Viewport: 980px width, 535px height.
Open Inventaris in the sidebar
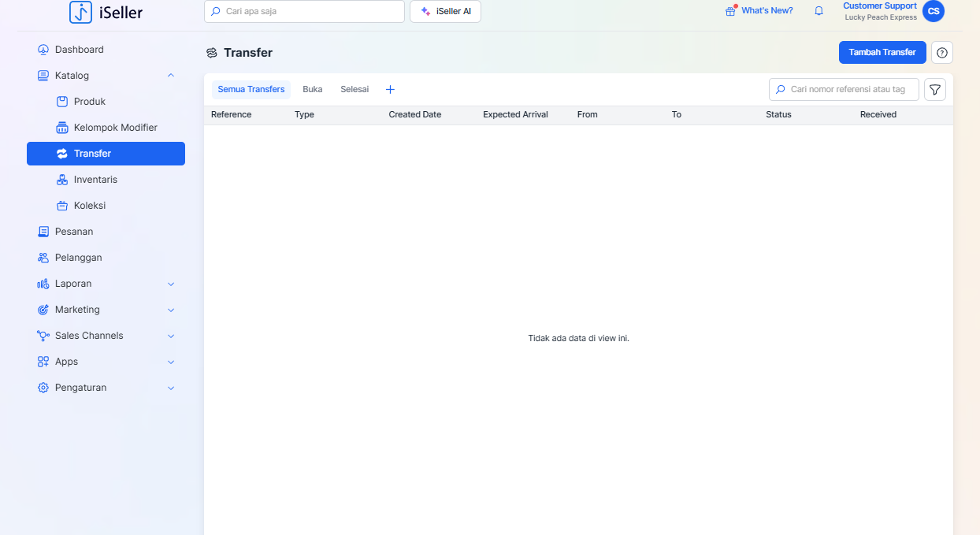click(x=95, y=180)
